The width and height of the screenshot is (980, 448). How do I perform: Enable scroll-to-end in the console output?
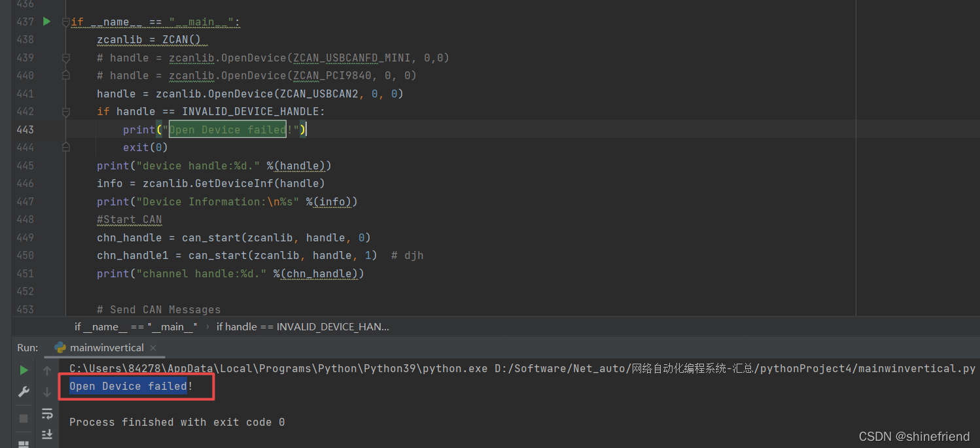pos(46,434)
